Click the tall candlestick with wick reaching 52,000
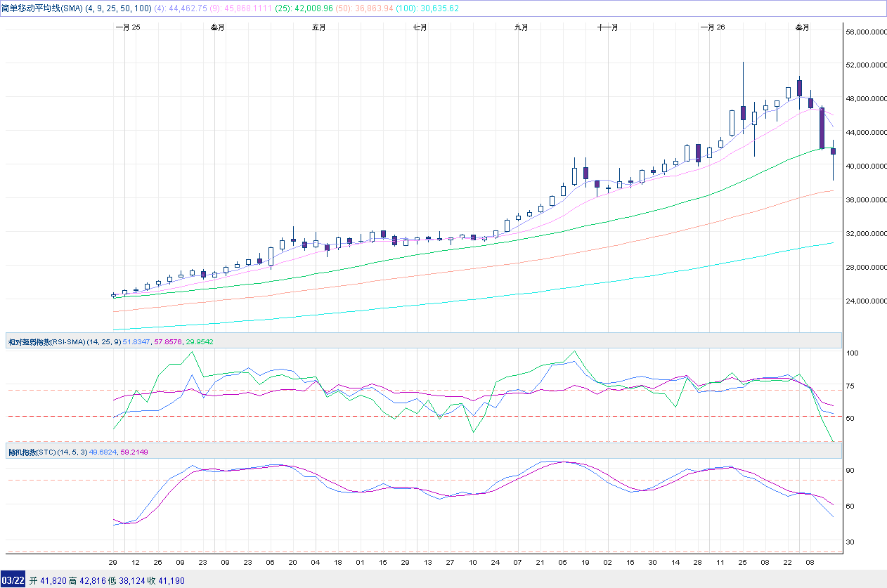The width and height of the screenshot is (887, 588). click(743, 112)
